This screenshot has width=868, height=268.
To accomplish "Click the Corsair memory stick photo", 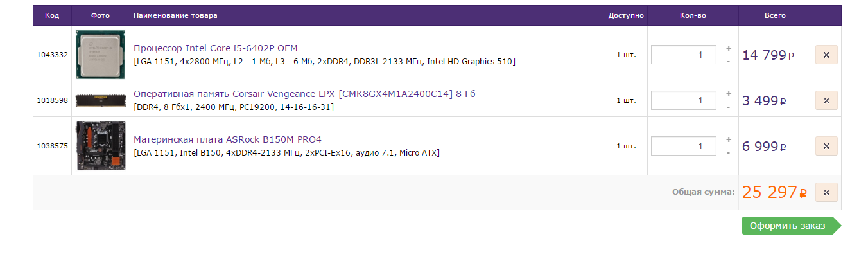I will point(100,100).
